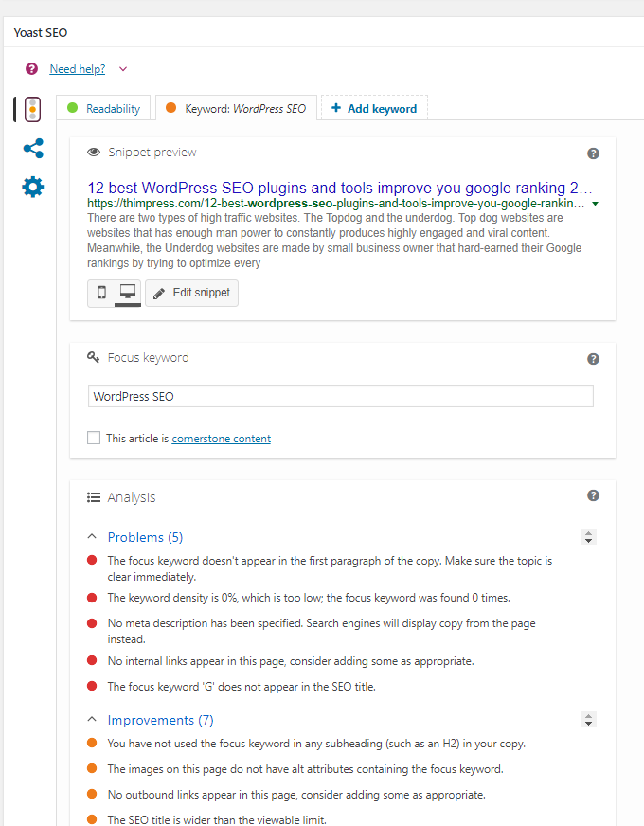Click red bullet for SEO title keyword problem
The image size is (644, 826).
(92, 686)
